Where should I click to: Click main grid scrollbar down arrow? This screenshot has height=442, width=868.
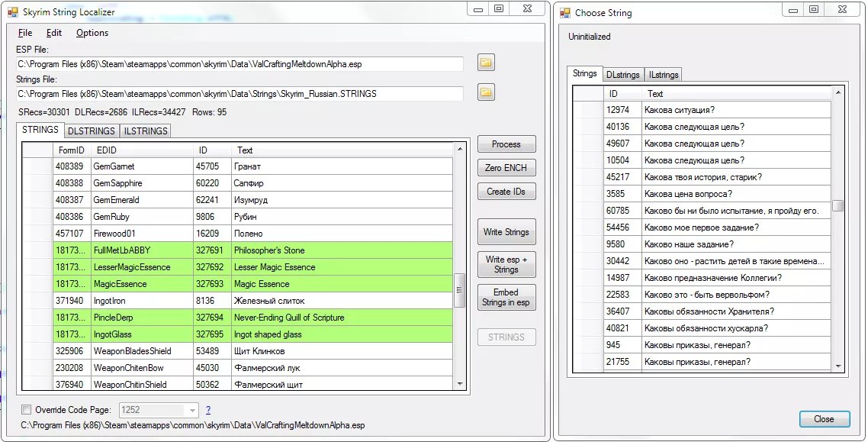(x=459, y=384)
